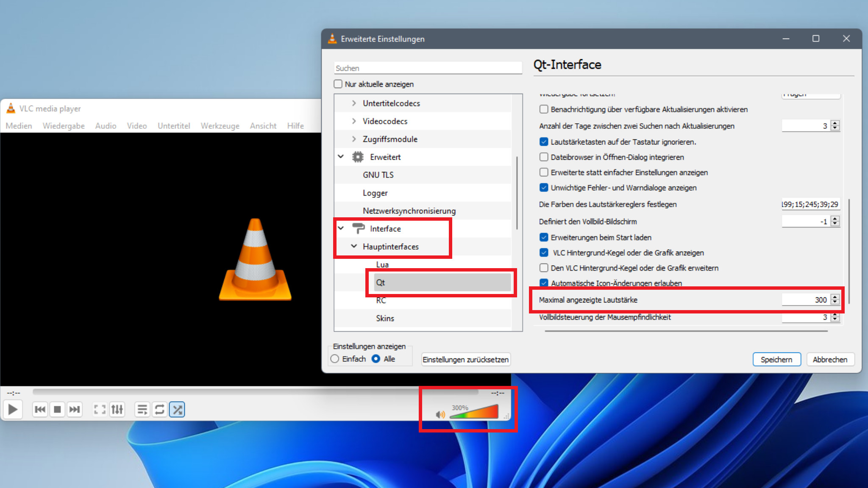Click the playback seek bar in VLC
This screenshot has height=488, width=868.
pos(256,392)
